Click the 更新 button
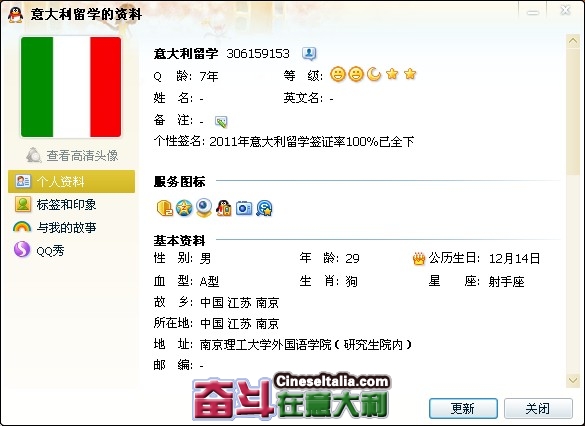Image resolution: width=585 pixels, height=426 pixels. [463, 408]
